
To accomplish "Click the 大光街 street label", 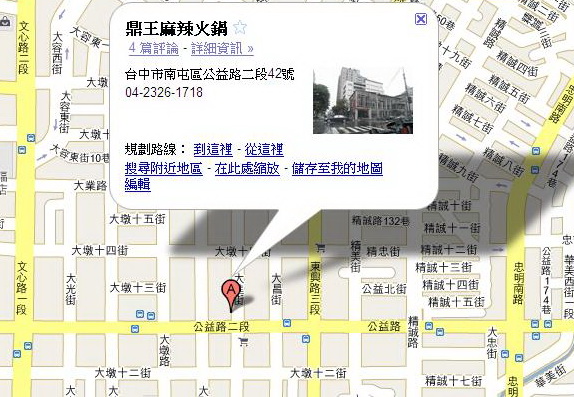I will (x=71, y=289).
